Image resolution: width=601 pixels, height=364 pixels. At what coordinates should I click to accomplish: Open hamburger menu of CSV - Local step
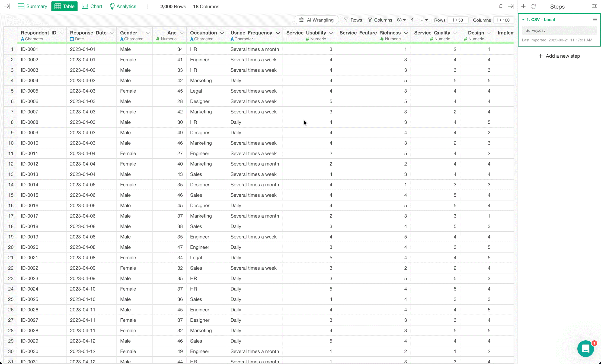click(x=595, y=20)
